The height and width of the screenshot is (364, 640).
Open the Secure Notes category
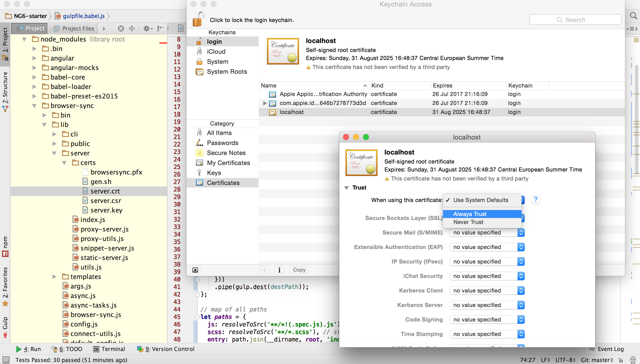point(222,153)
